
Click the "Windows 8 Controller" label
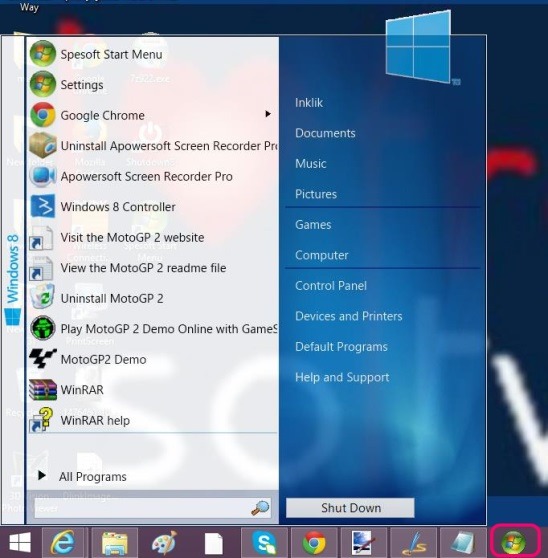coord(118,207)
